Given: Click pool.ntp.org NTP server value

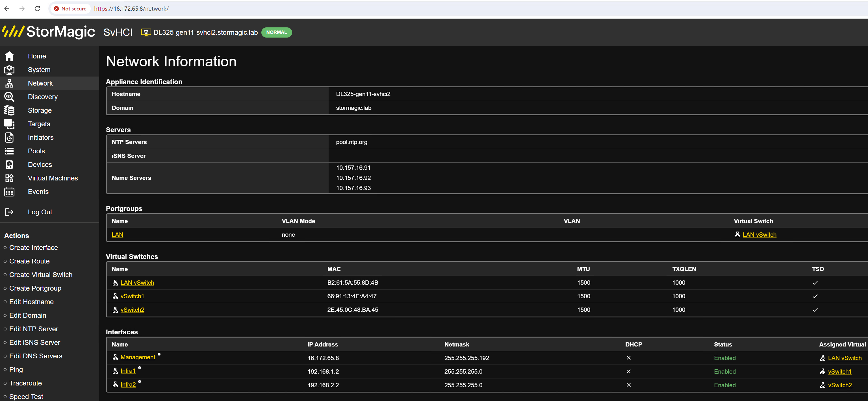Looking at the screenshot, I should 351,142.
